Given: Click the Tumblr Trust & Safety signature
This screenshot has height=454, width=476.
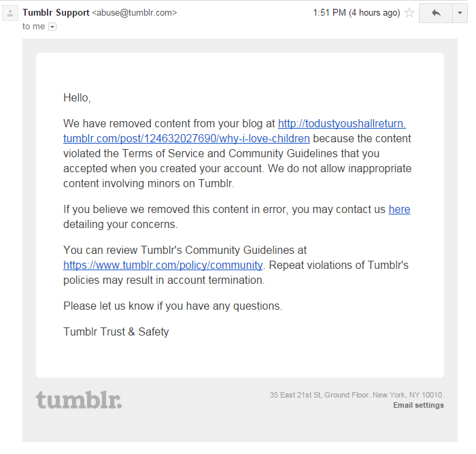Looking at the screenshot, I should (x=116, y=332).
